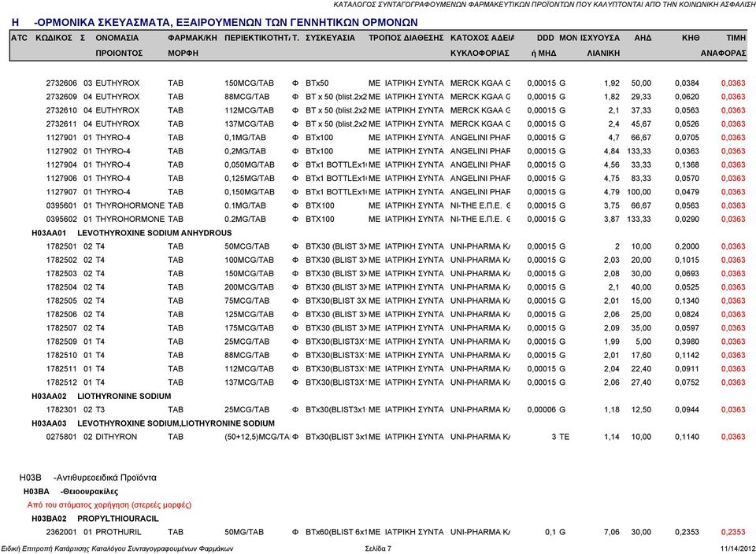Click the ΚΗΘ column header
Viewport: 756px width, 554px height.
point(691,38)
